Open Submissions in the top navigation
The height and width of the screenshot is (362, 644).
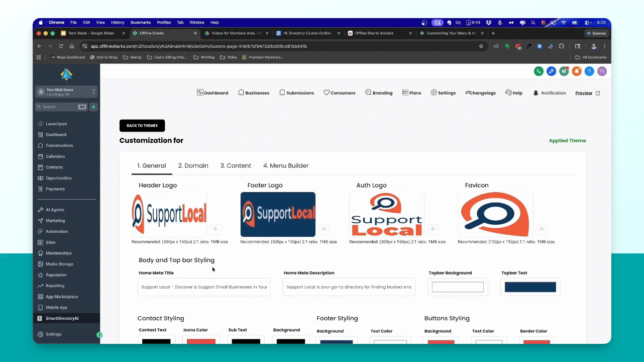296,93
